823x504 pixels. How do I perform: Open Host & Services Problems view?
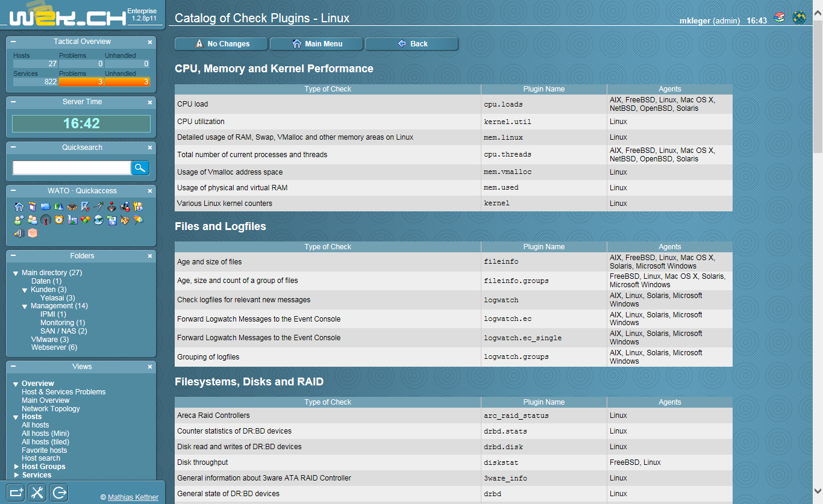coord(63,392)
